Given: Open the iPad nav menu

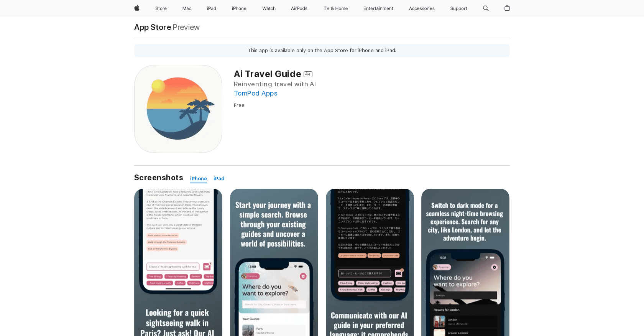Looking at the screenshot, I should pyautogui.click(x=212, y=8).
